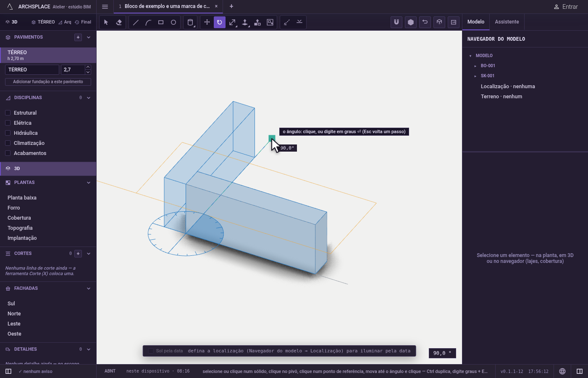Switch to the Assistente tab
This screenshot has width=588, height=378.
click(x=507, y=22)
